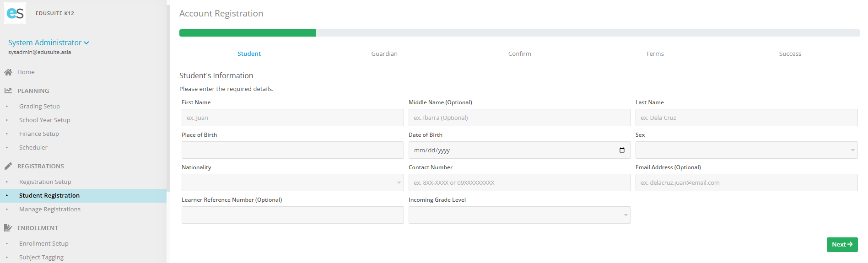
Task: Open Manage Registrations in sidebar
Action: pyautogui.click(x=49, y=209)
